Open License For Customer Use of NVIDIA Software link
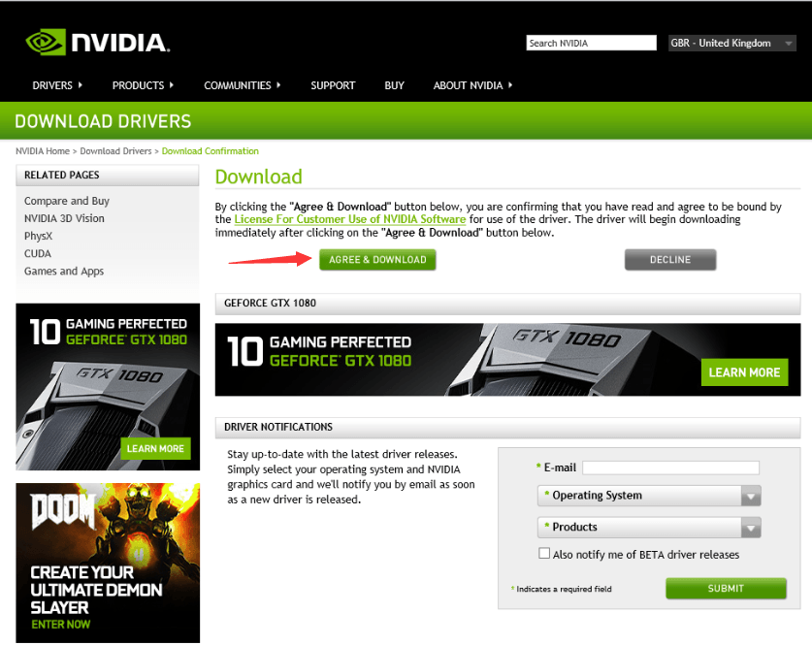The height and width of the screenshot is (645, 812). point(350,220)
